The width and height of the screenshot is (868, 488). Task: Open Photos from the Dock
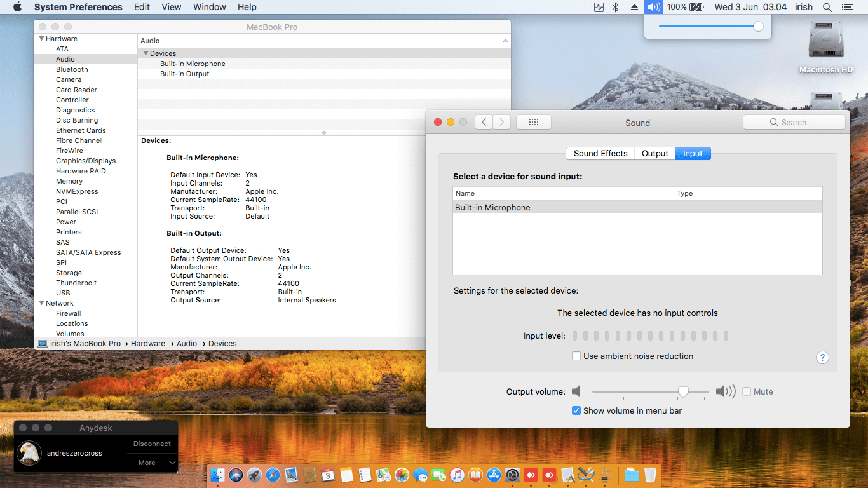click(402, 475)
